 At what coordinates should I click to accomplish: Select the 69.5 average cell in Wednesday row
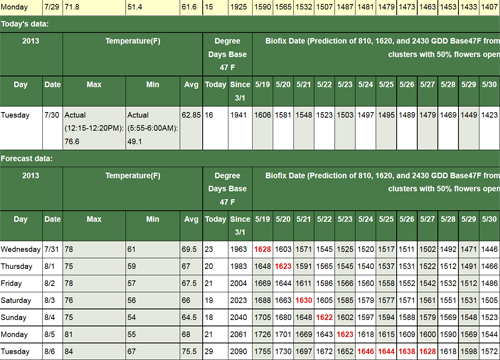(191, 249)
